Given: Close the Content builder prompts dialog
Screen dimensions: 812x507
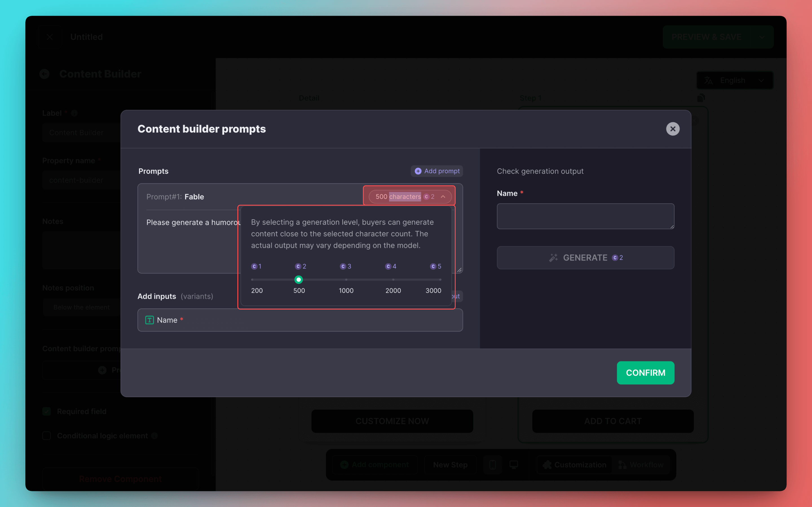Looking at the screenshot, I should coord(672,129).
